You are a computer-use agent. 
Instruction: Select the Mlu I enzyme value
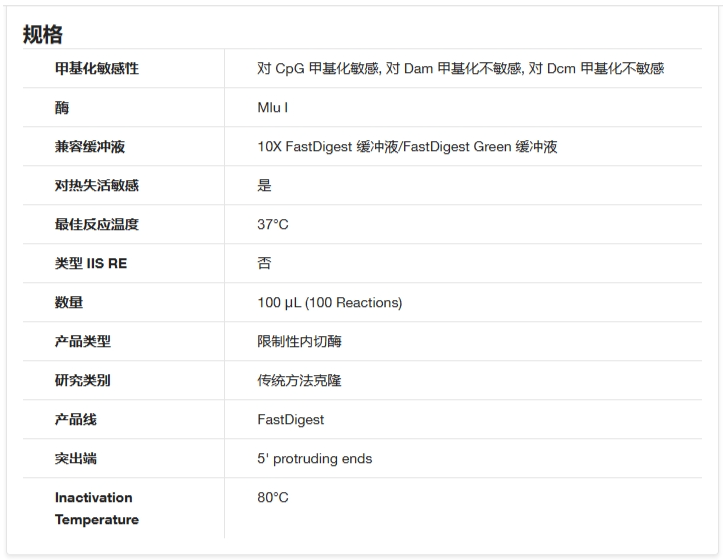(273, 108)
